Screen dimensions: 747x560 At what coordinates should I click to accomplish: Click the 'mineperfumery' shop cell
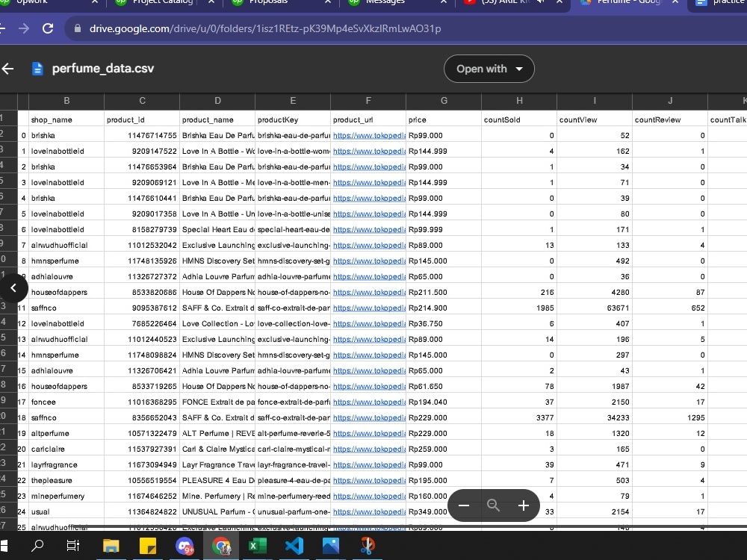click(x=66, y=496)
